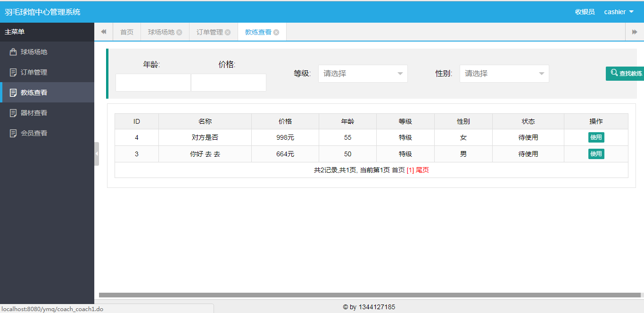Screen dimensions: 644x313
Task: Open the cashier user dropdown
Action: tap(619, 12)
